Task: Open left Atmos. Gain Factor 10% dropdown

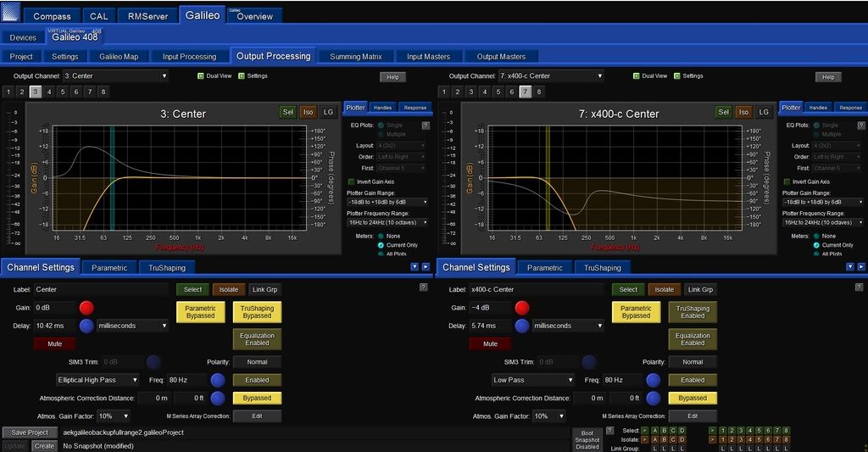Action: click(x=114, y=416)
